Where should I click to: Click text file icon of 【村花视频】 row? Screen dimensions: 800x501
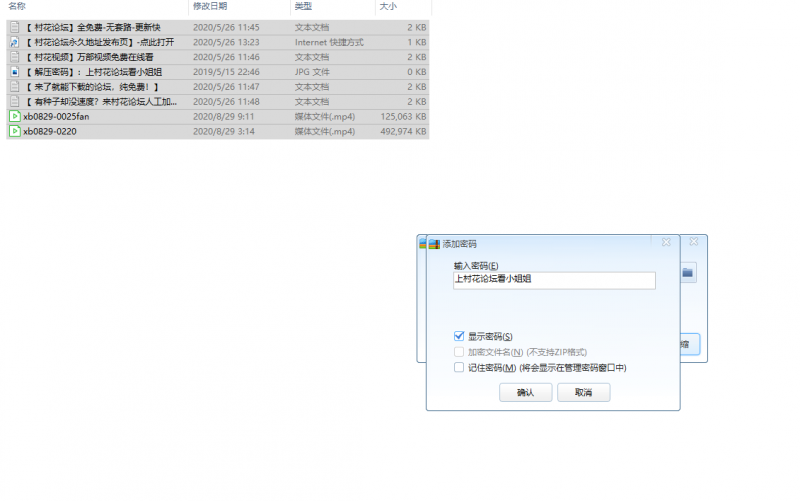click(15, 57)
